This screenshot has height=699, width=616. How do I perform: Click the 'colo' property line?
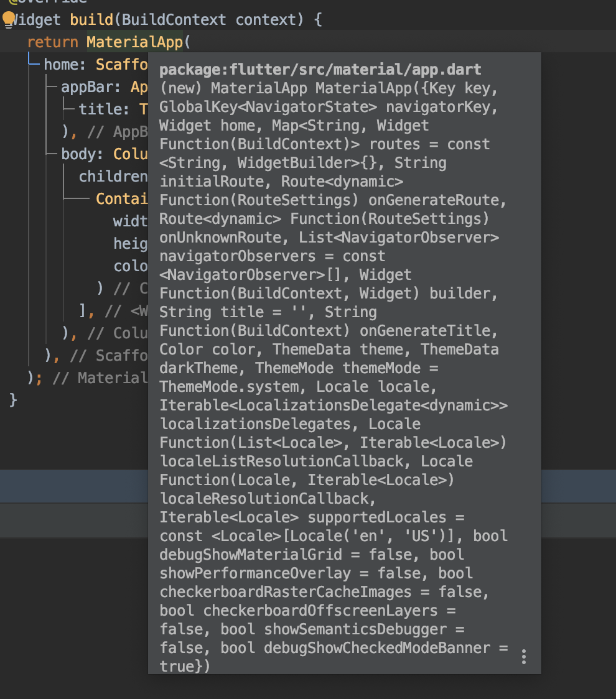tap(131, 266)
